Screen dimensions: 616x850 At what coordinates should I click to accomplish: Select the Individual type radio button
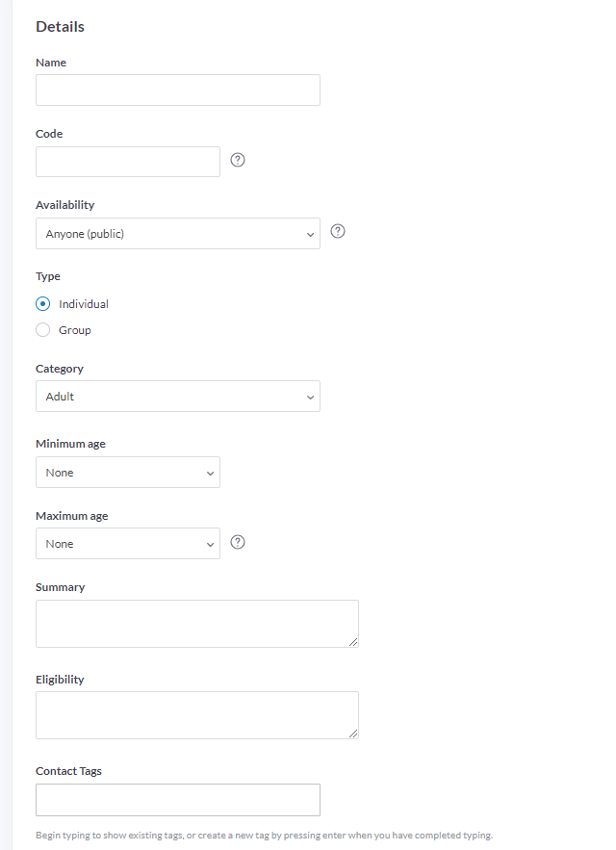(43, 303)
